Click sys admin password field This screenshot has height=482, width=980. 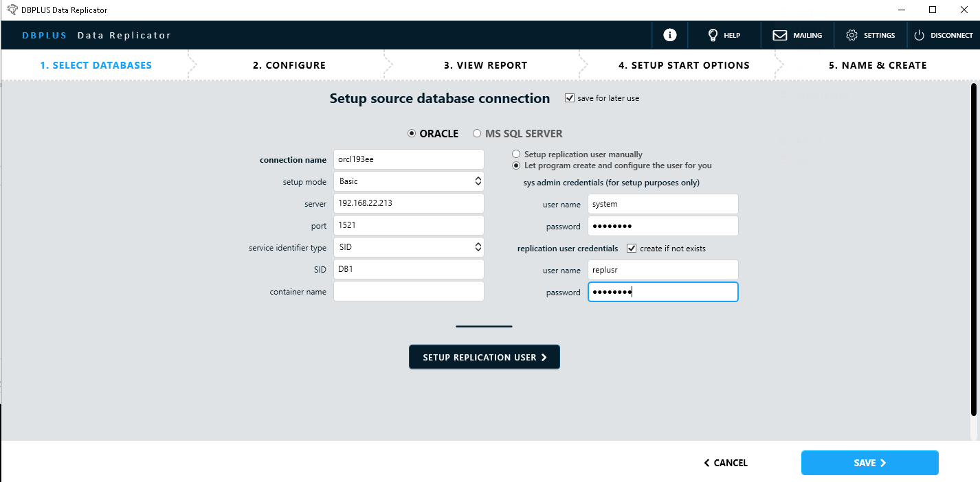(x=663, y=226)
